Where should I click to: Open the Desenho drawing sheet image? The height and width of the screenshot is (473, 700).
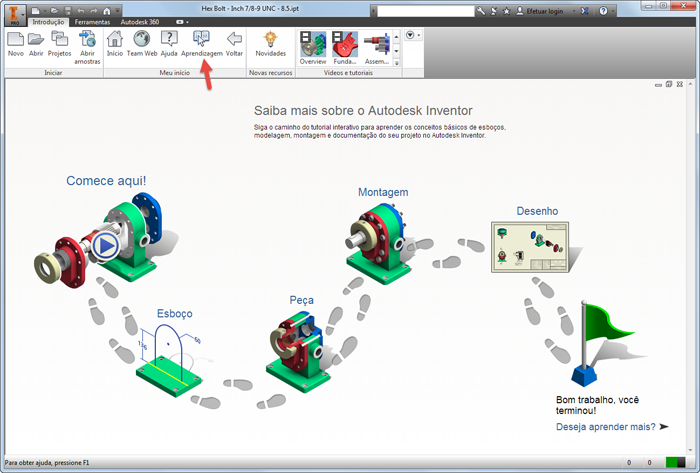click(x=530, y=247)
